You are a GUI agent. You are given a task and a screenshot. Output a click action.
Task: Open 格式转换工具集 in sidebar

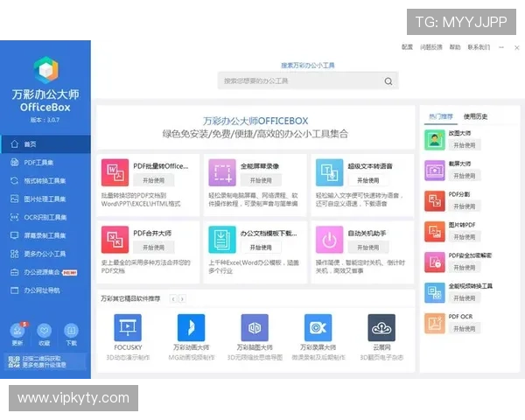tap(45, 181)
